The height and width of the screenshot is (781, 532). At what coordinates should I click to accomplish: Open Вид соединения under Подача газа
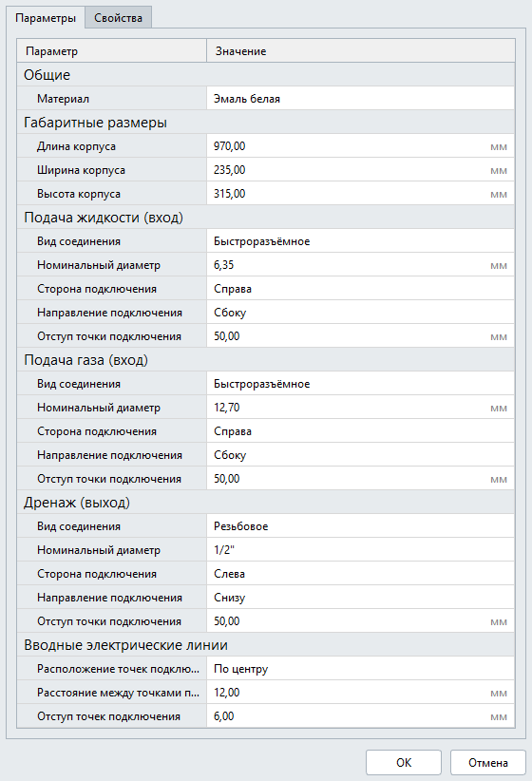pos(361,384)
